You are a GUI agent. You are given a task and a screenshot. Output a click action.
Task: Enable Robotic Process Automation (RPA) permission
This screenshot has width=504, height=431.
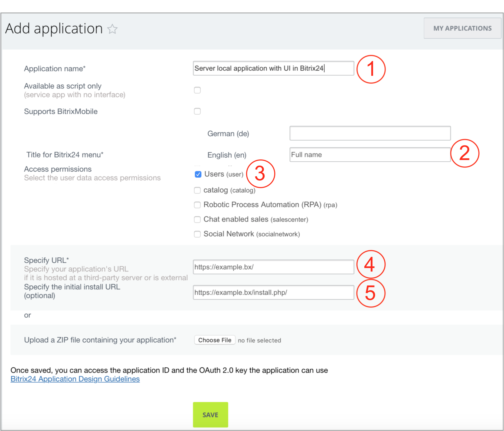(x=197, y=205)
